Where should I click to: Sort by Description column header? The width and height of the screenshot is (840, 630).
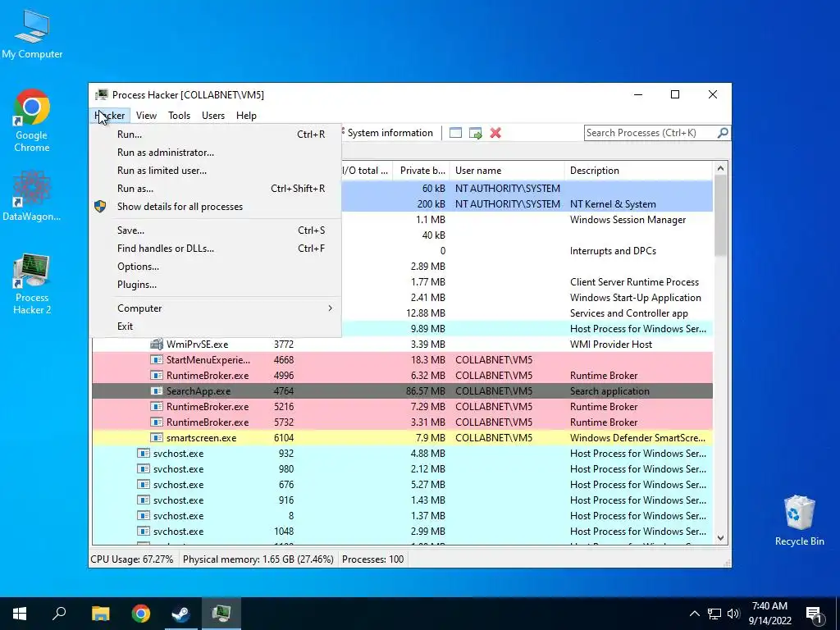[x=638, y=171]
